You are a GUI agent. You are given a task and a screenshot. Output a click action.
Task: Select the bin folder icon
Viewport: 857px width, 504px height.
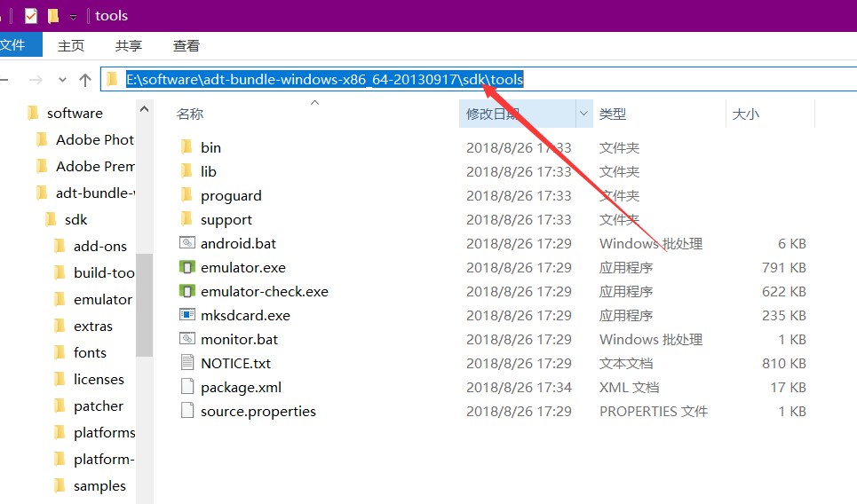[186, 147]
